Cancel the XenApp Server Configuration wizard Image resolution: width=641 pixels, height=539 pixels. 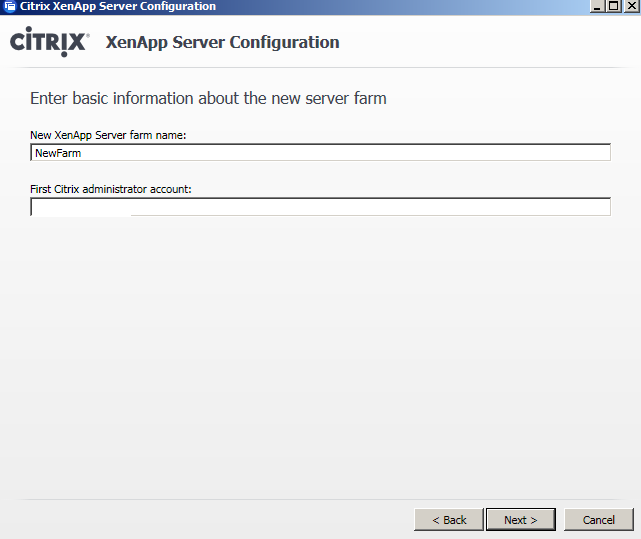click(598, 519)
